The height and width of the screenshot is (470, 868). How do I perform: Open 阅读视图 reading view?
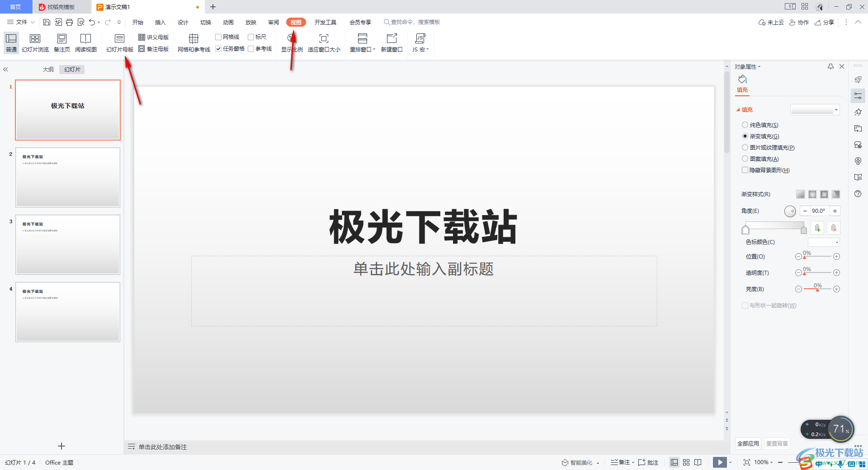coord(86,43)
